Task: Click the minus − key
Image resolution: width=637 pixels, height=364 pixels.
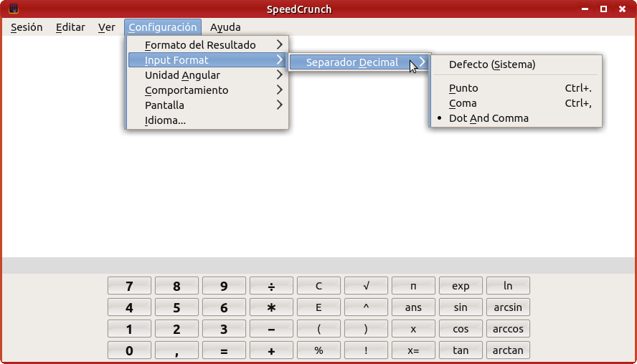Action: tap(271, 329)
